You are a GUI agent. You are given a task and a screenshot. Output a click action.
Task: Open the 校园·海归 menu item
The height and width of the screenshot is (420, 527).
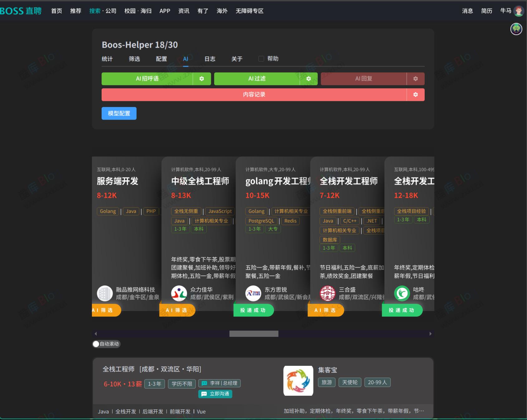tap(139, 11)
